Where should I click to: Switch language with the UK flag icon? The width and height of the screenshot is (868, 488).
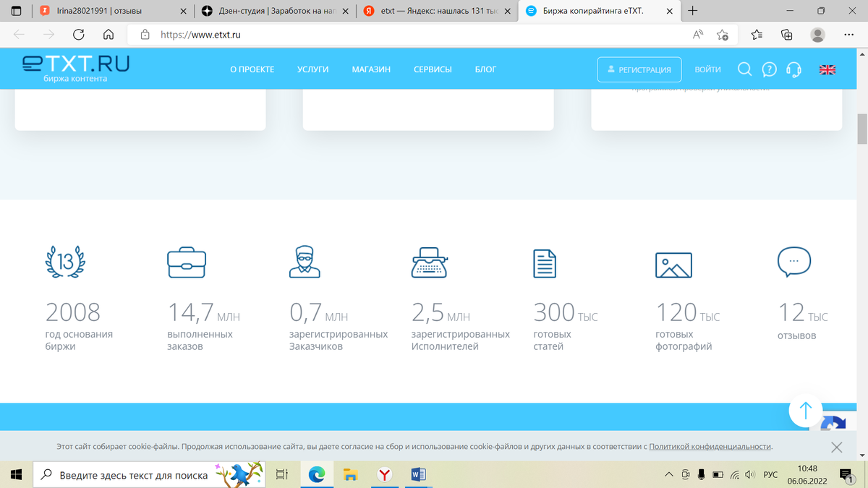pos(827,69)
